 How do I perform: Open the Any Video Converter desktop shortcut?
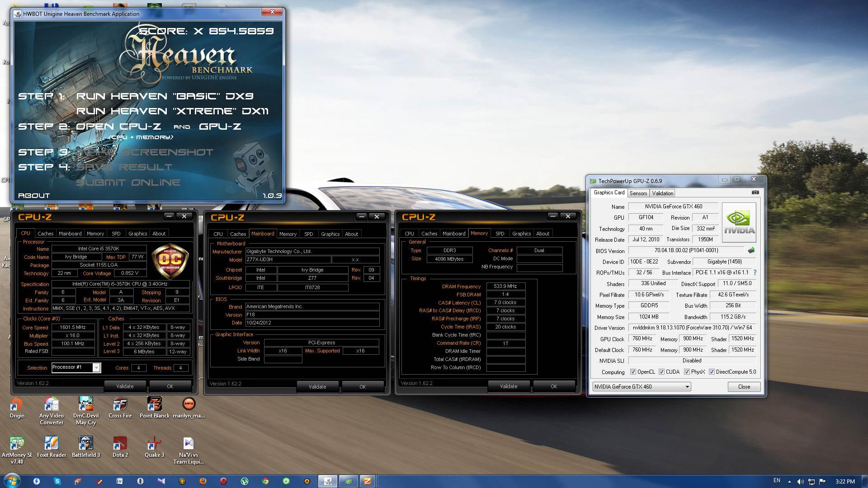(51, 411)
